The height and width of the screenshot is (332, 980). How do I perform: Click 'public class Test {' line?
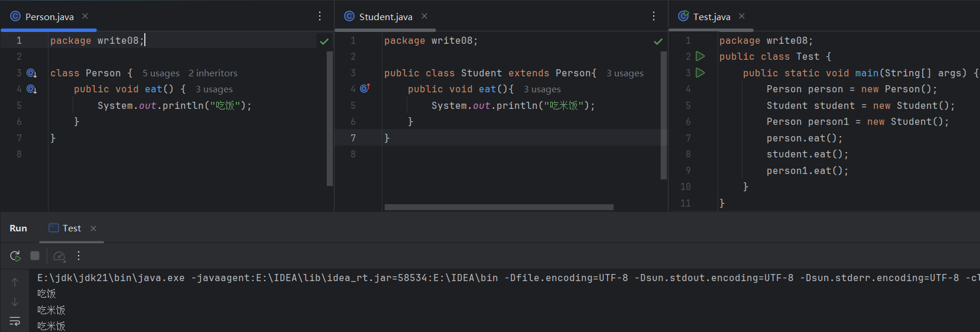tap(775, 56)
